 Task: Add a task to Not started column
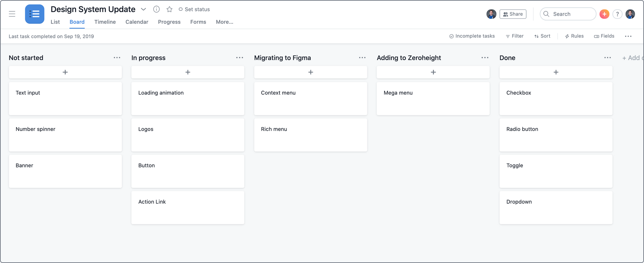[x=65, y=72]
